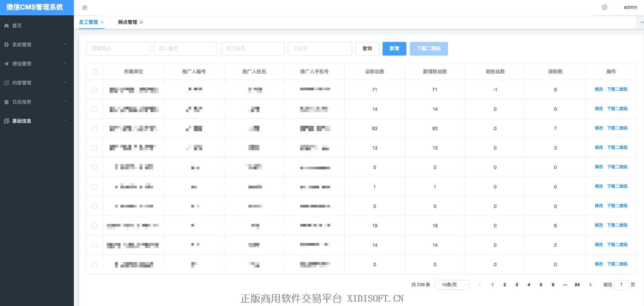Go to page 5
Viewport: 644px width, 306px height.
(541, 285)
